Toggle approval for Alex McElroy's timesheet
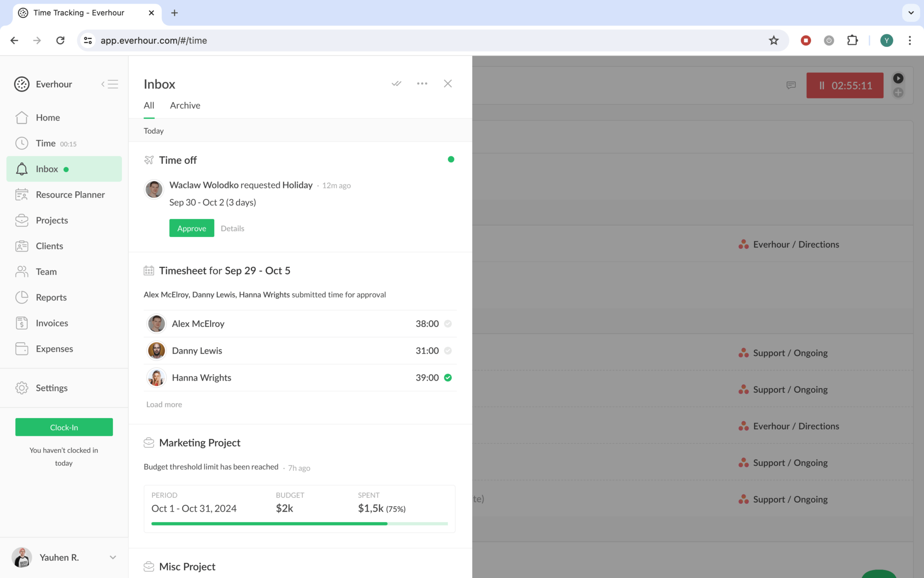This screenshot has width=924, height=578. (448, 323)
